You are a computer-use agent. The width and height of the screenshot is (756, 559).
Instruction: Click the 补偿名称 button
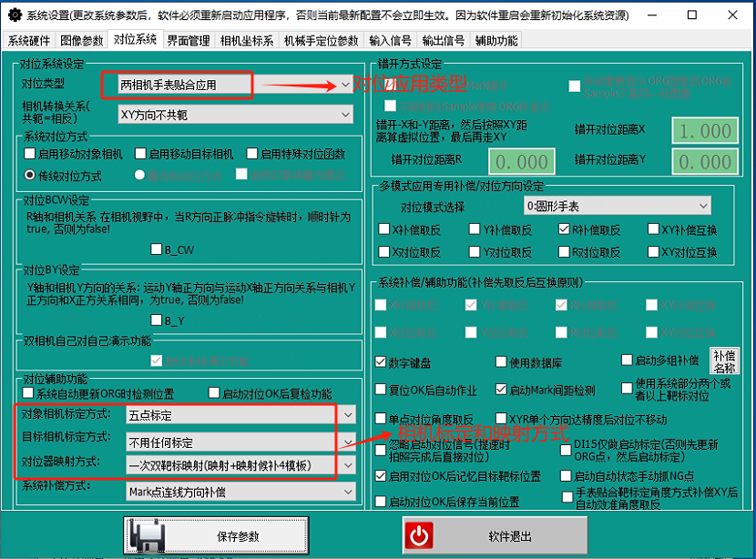click(724, 362)
